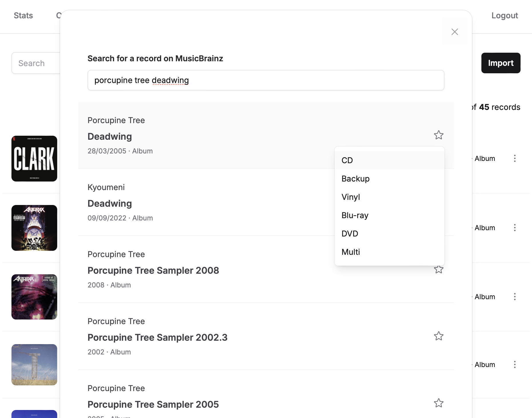The image size is (532, 418).
Task: Open the Stats page
Action: (23, 15)
